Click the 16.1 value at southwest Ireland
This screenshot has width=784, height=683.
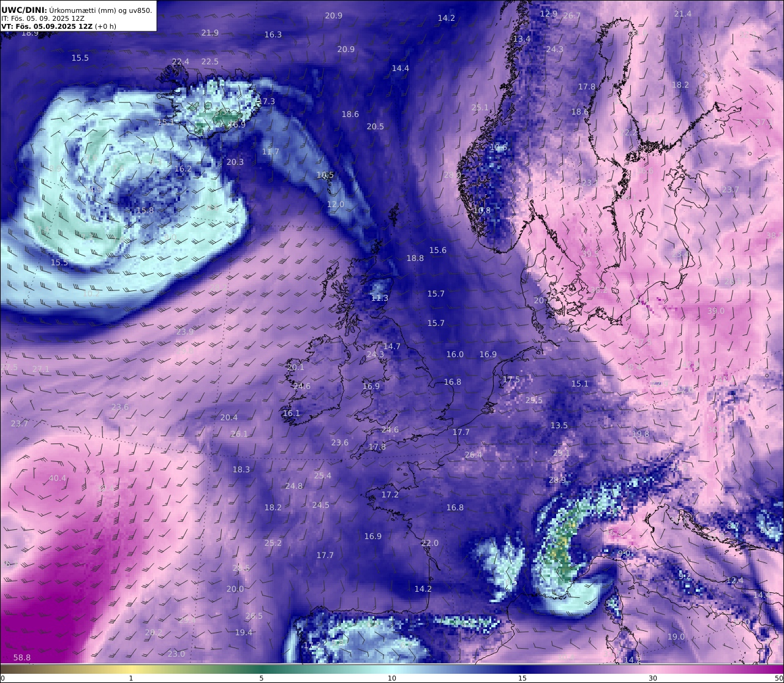[x=292, y=413]
